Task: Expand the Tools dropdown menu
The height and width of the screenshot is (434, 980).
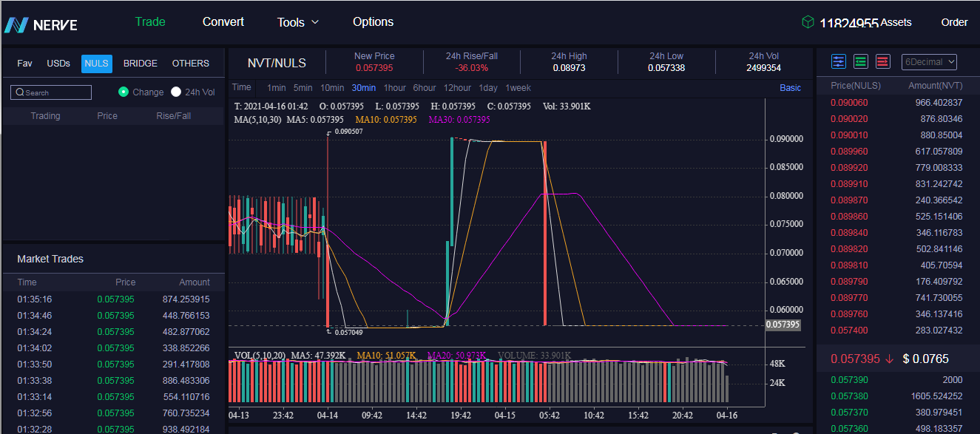Action: click(298, 22)
